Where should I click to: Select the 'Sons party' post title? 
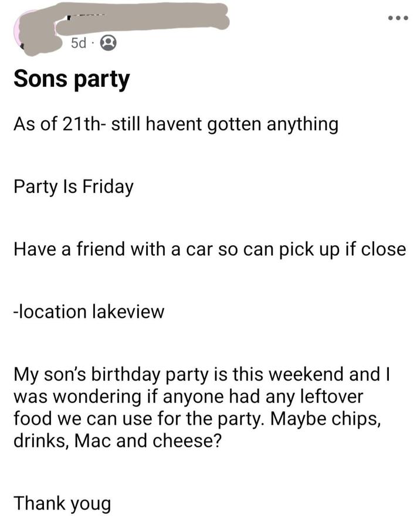coord(72,78)
